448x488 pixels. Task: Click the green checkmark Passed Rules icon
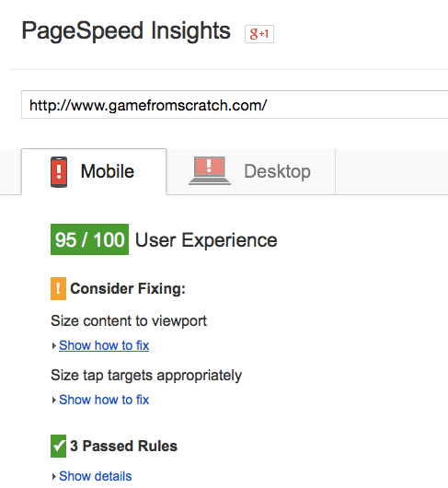coord(58,446)
